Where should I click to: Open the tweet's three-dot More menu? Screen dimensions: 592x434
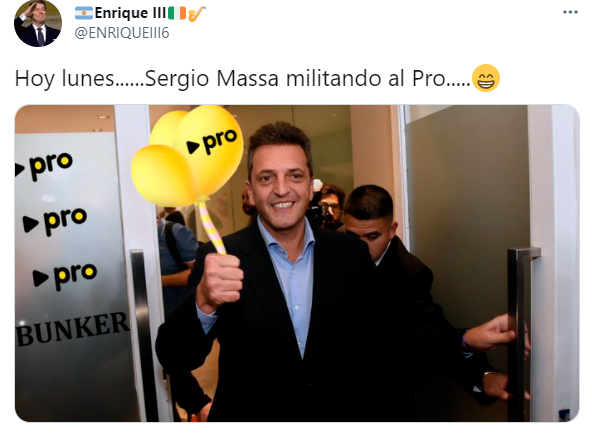click(570, 12)
